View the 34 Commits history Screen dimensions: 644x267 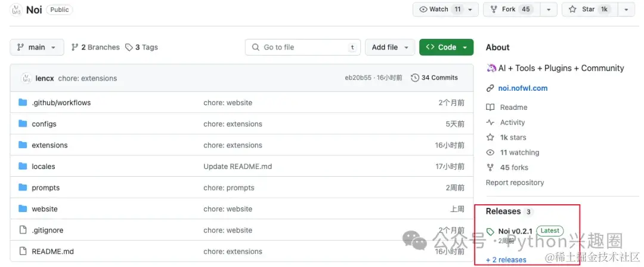pos(435,78)
